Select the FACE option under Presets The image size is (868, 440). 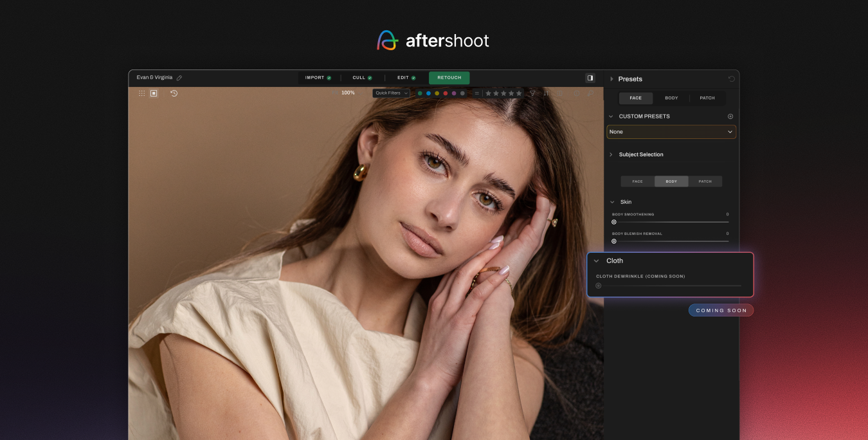click(x=635, y=98)
